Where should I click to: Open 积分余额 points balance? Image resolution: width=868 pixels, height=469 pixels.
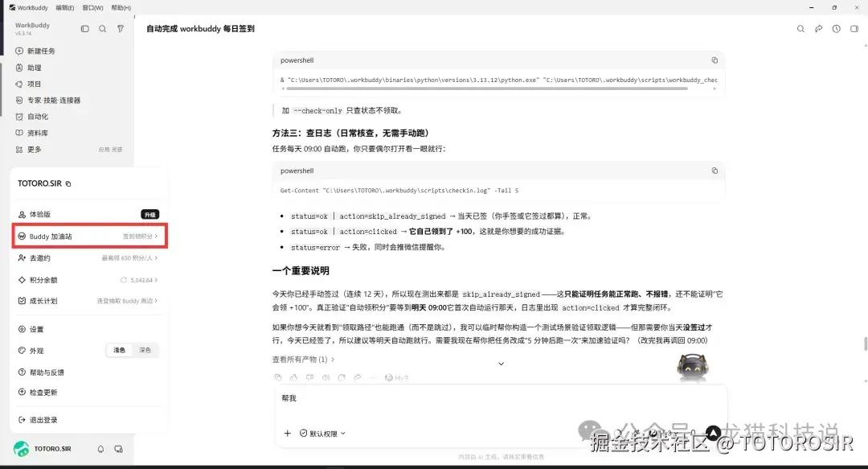click(88, 280)
